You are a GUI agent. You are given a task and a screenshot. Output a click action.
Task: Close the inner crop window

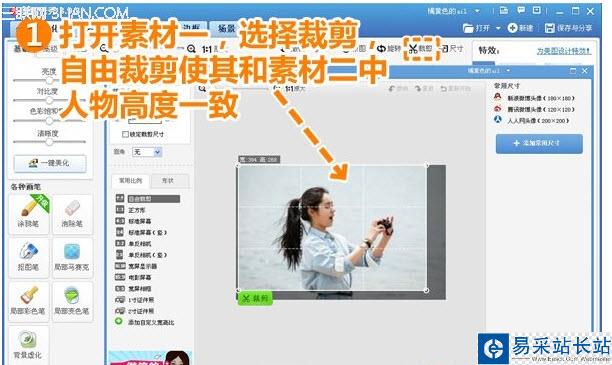[x=585, y=71]
